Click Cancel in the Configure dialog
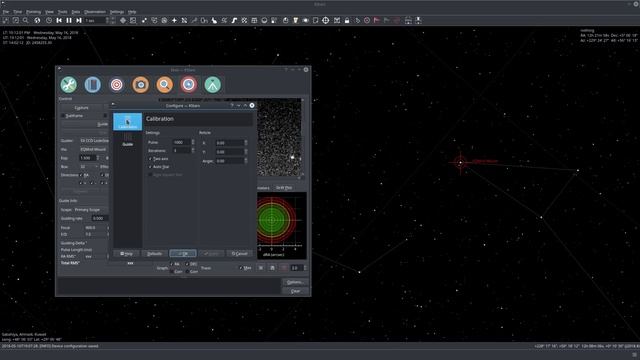Screen dimensions: 640x360 pyautogui.click(x=240, y=253)
